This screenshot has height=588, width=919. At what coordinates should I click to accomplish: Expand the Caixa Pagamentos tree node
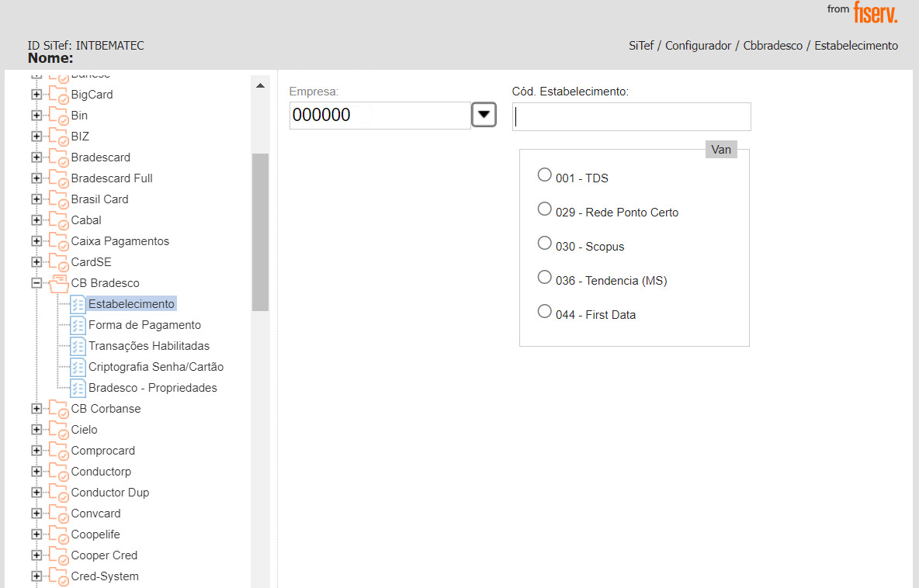tap(36, 241)
